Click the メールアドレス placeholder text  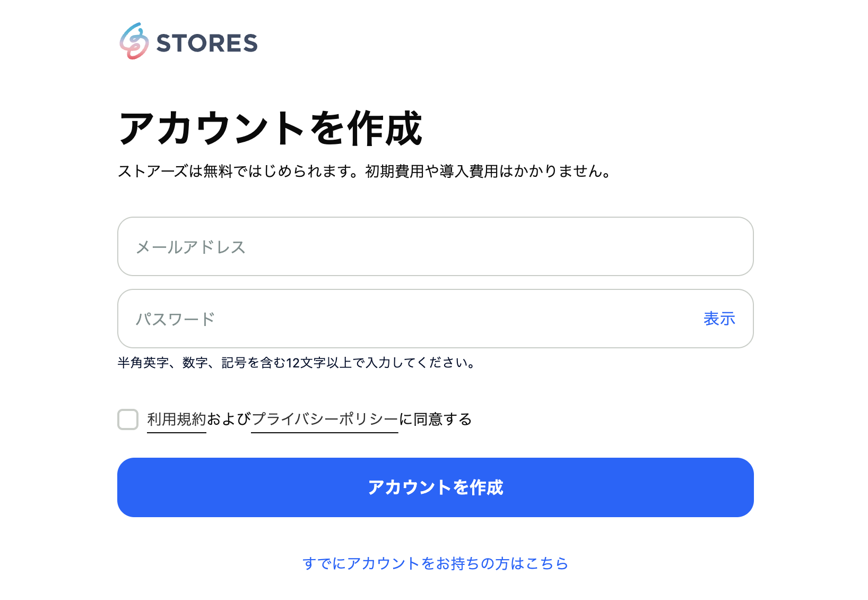190,247
